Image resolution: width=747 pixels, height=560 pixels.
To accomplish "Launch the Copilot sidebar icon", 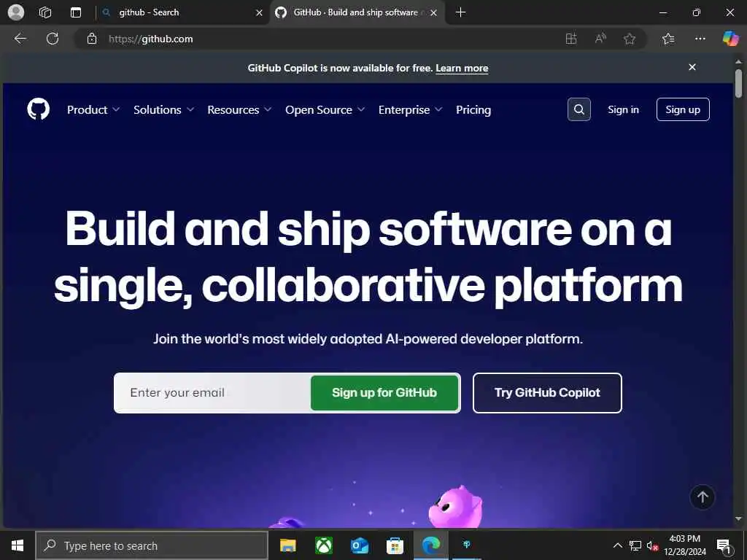I will pos(730,39).
